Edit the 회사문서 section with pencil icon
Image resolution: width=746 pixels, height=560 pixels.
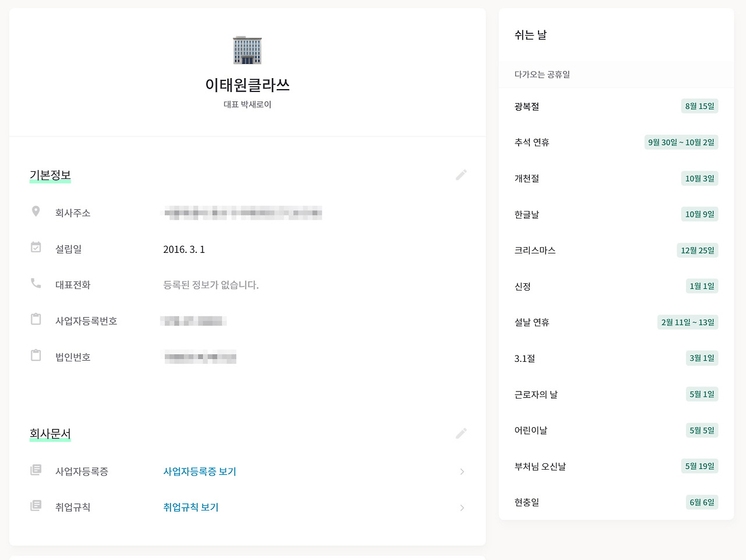click(461, 434)
